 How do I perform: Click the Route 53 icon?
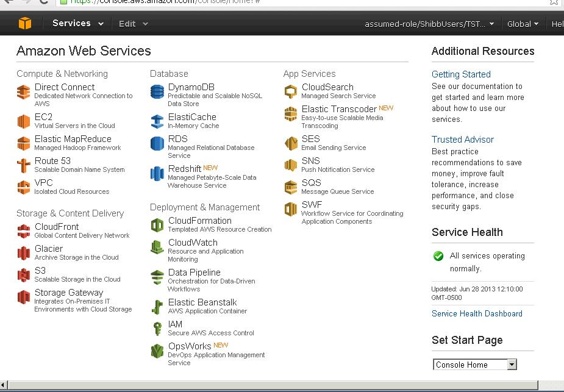[24, 165]
